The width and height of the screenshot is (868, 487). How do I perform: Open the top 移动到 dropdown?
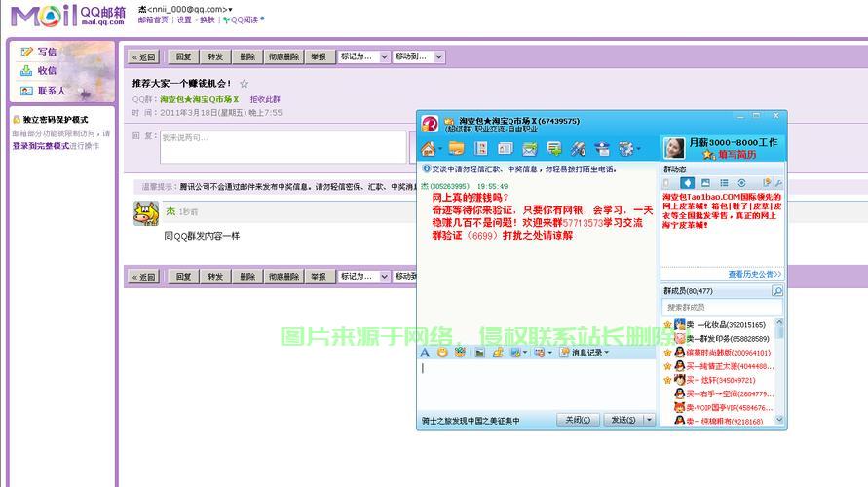point(418,56)
